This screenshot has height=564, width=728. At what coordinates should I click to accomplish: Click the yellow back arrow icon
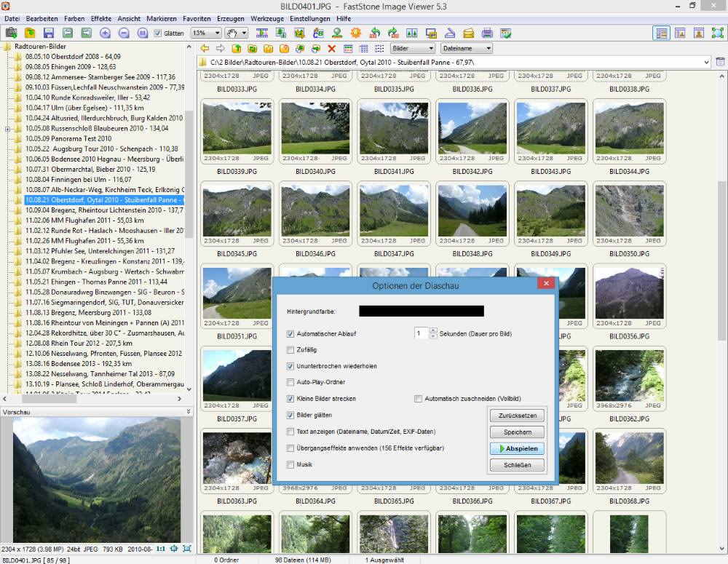point(205,49)
